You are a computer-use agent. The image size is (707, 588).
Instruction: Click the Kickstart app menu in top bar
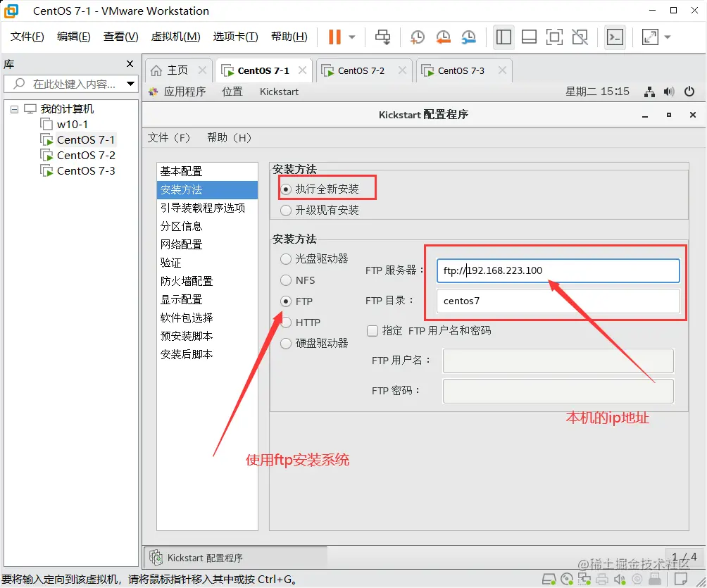279,92
